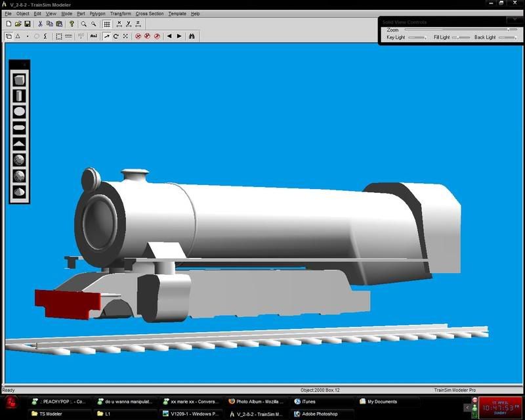Open the Cross Section menu

150,13
